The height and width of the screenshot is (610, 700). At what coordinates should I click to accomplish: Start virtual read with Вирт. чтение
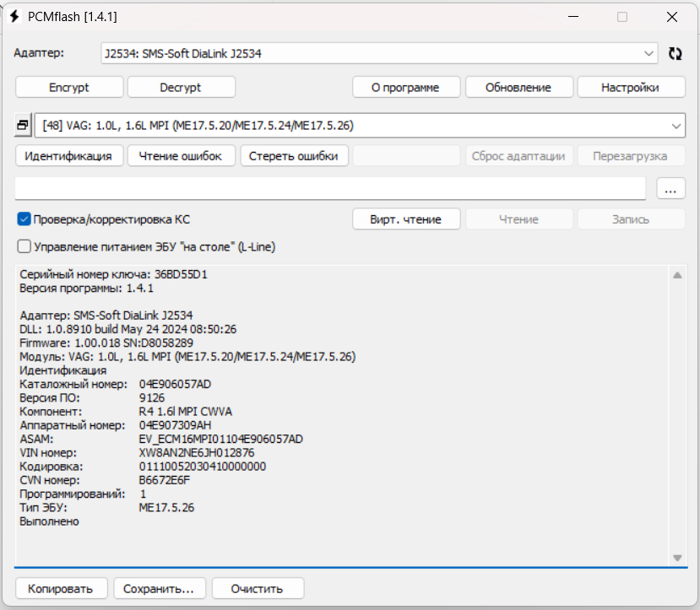(405, 218)
